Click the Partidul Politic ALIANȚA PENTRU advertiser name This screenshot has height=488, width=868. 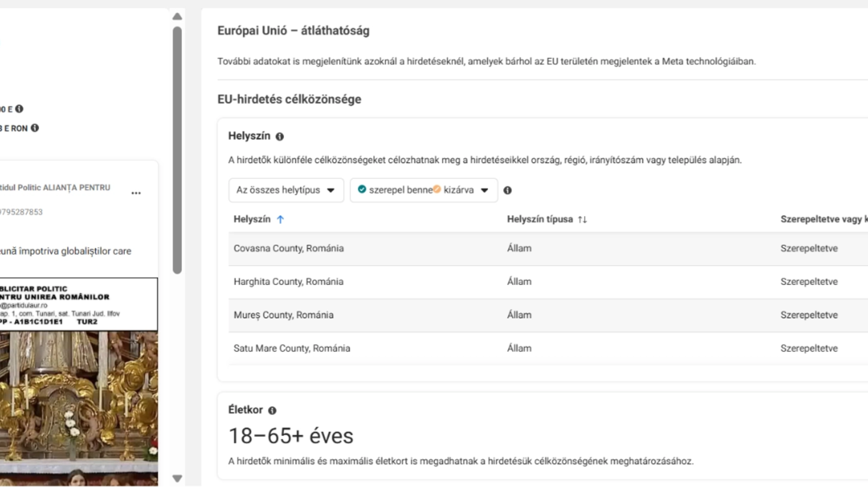pyautogui.click(x=55, y=188)
